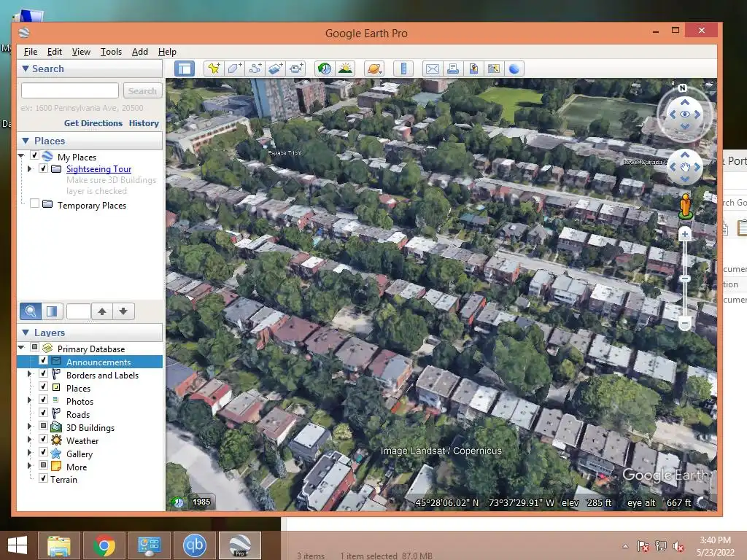Viewport: 747px width, 560px height.
Task: Uncheck the Photos layer checkbox
Action: [43, 400]
